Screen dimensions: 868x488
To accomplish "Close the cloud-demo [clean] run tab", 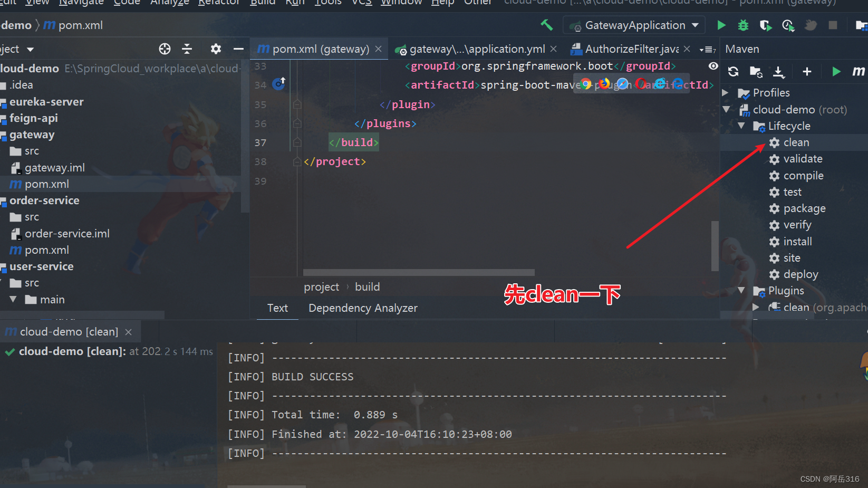I will [128, 332].
